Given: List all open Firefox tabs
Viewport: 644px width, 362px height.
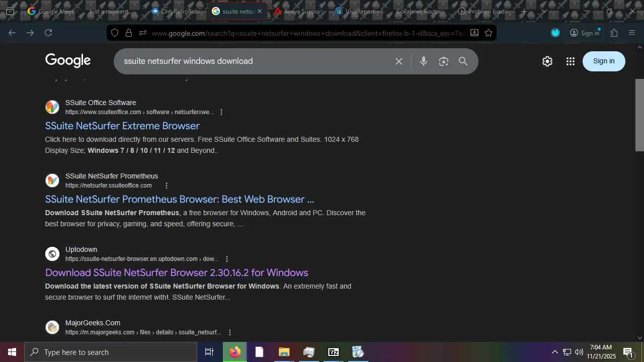Looking at the screenshot, I should [544, 11].
